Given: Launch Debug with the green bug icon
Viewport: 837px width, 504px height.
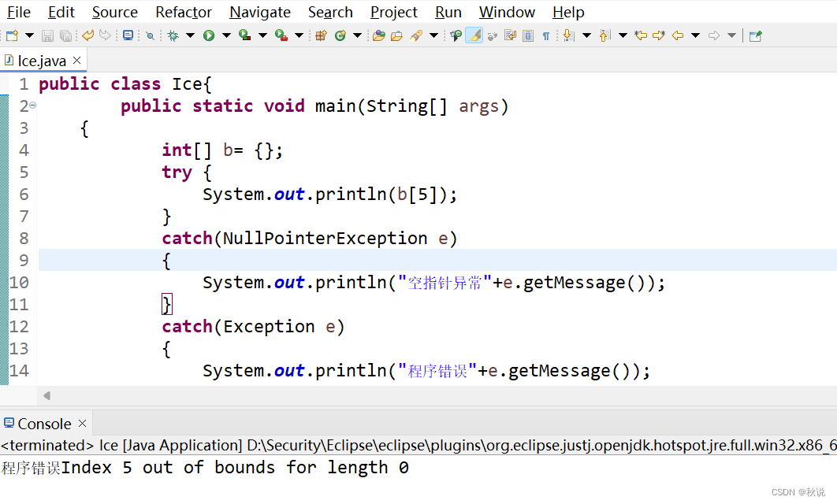Looking at the screenshot, I should (x=173, y=35).
